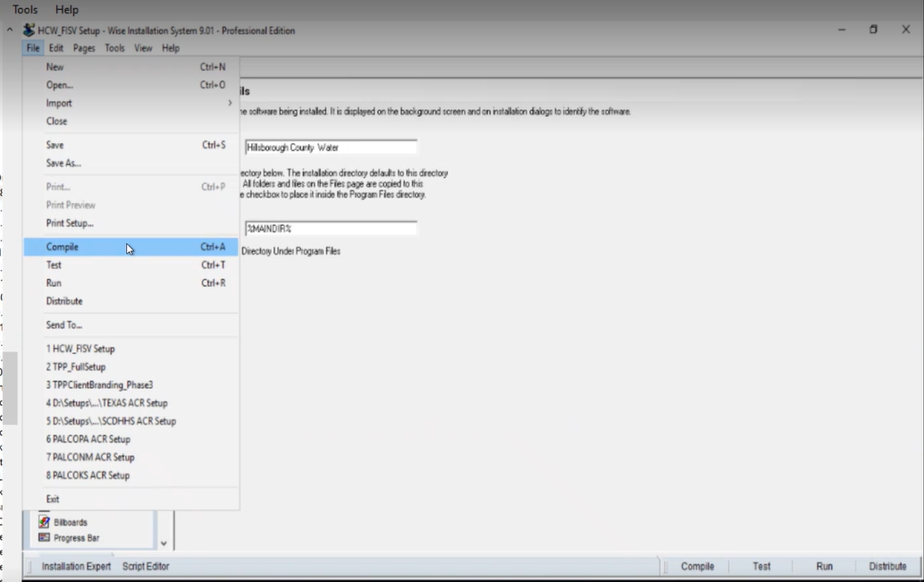Select the Progress Bar page icon

click(x=44, y=537)
